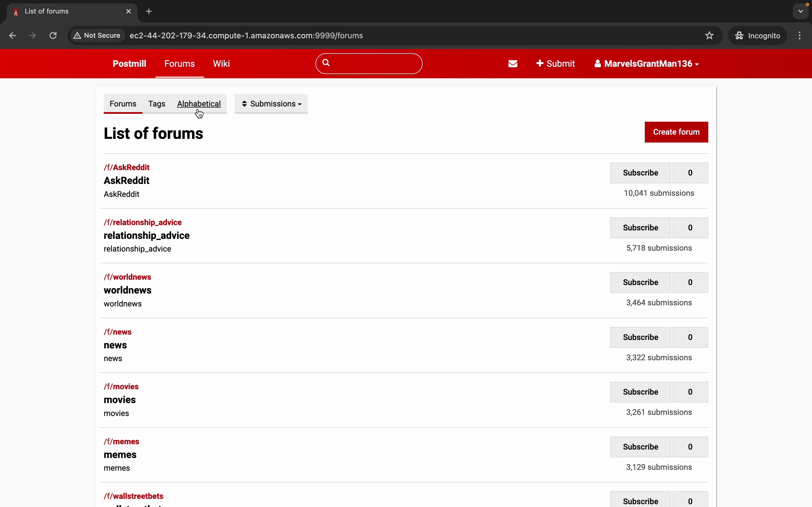Click the Not Secure warning badge
This screenshot has height=507, width=812.
[x=97, y=35]
